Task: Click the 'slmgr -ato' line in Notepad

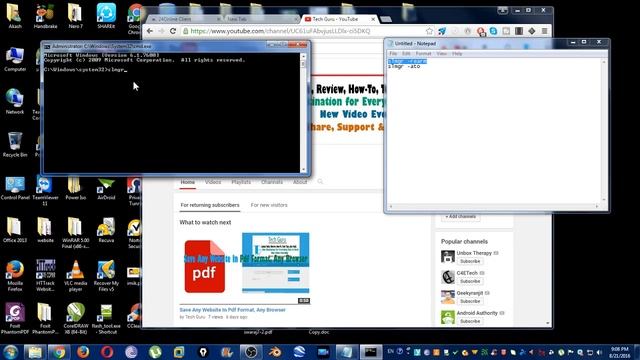Action: click(404, 66)
